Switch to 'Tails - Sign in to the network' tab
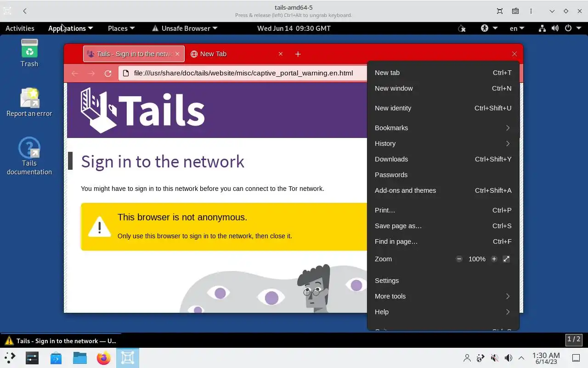Image resolution: width=588 pixels, height=368 pixels. 134,54
